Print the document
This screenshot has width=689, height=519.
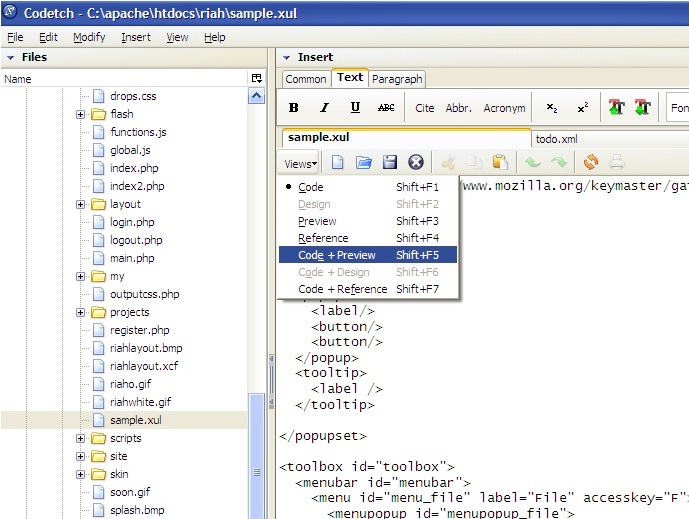[616, 163]
